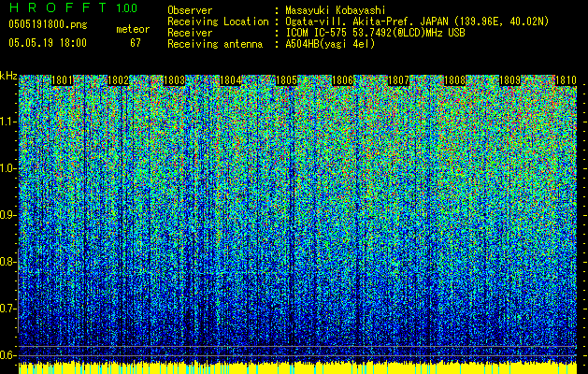The height and width of the screenshot is (374, 588).
Task: Click the 1.0 frequency axis label
Action: click(8, 168)
